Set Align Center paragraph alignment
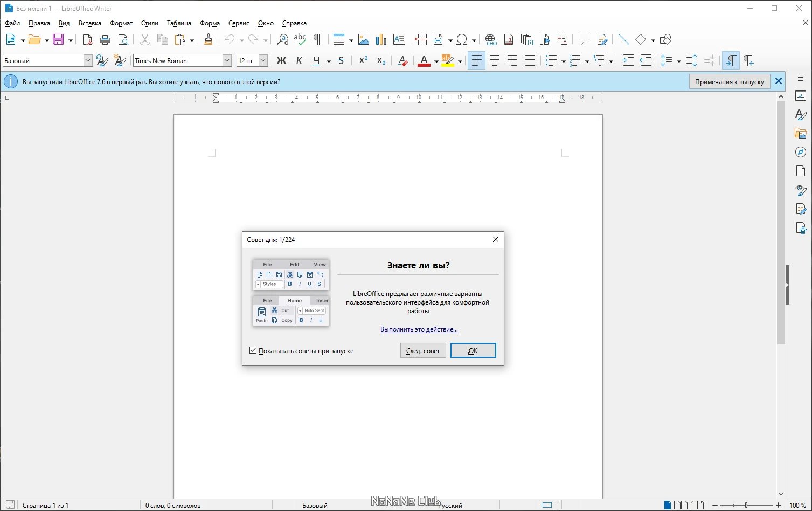Image resolution: width=812 pixels, height=511 pixels. 494,61
